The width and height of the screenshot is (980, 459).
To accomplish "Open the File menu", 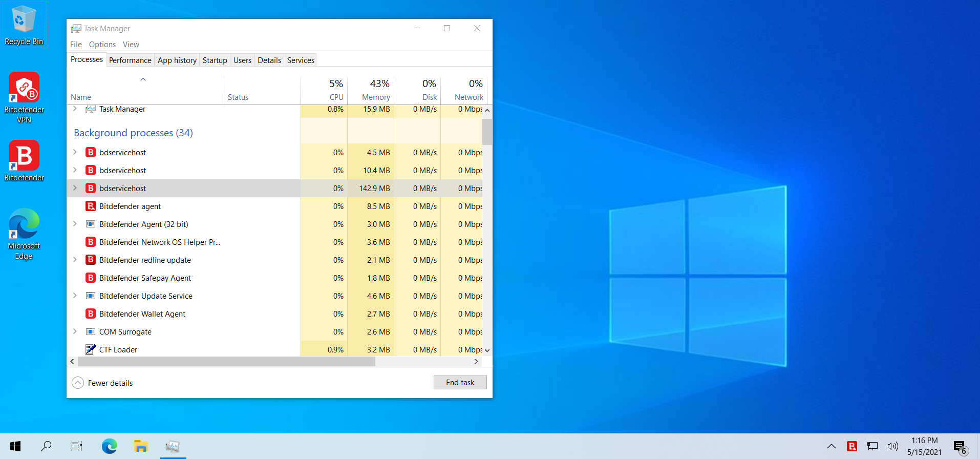I will point(76,45).
